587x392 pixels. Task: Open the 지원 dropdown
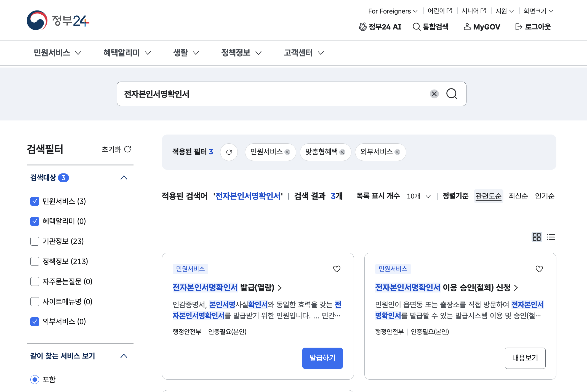pos(505,11)
